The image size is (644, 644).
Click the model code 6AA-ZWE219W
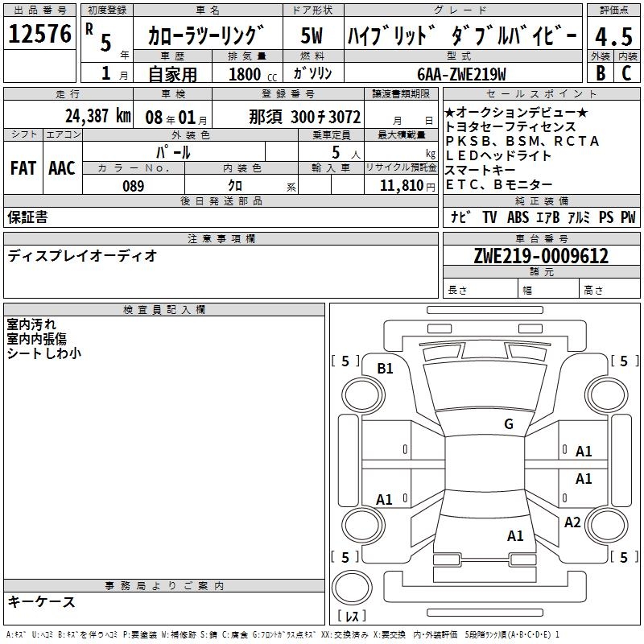462,74
